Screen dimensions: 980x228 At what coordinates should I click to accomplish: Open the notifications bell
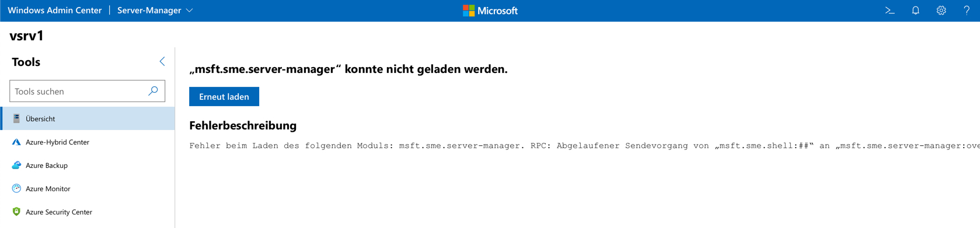click(915, 10)
